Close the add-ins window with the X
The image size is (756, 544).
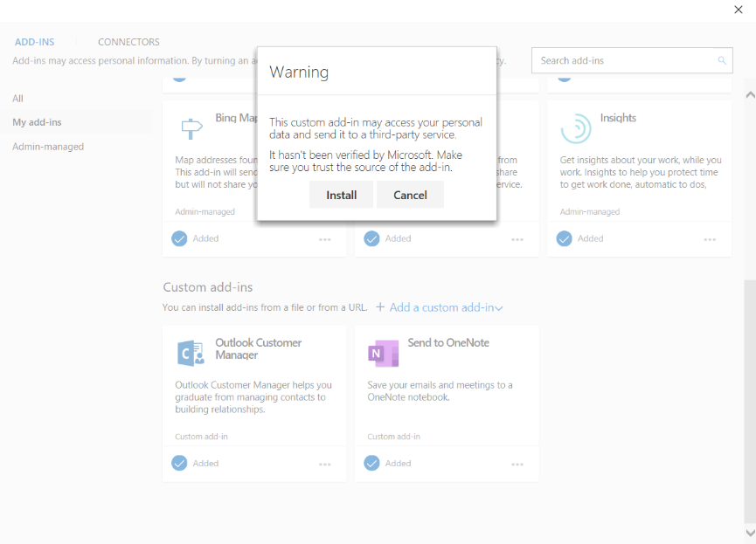click(739, 10)
